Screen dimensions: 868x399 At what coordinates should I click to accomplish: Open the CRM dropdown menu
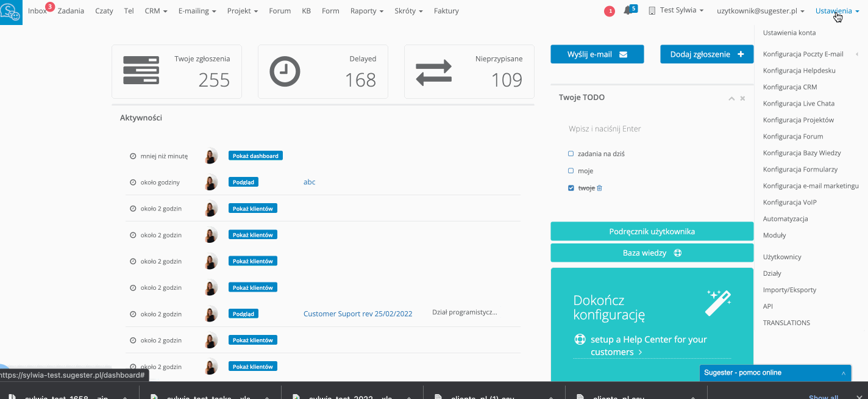[156, 11]
